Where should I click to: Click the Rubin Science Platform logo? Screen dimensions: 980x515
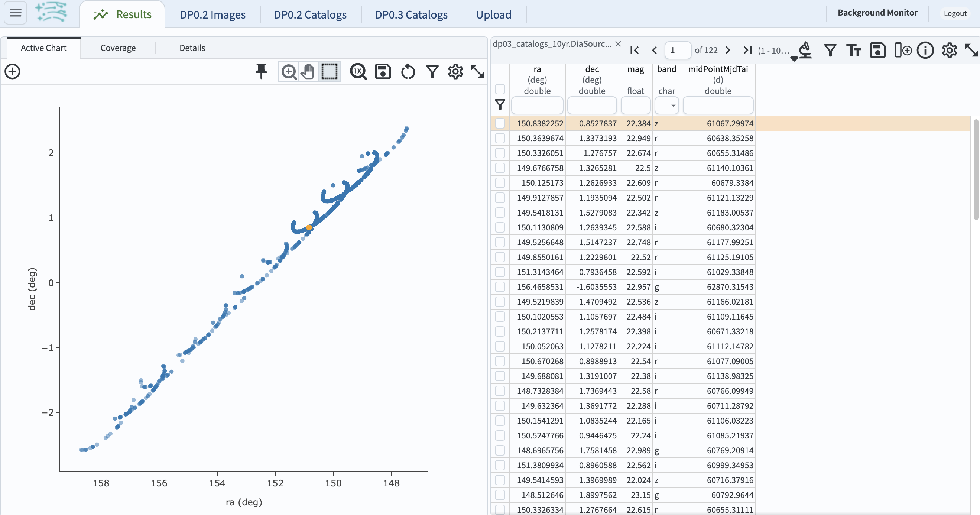tap(51, 12)
